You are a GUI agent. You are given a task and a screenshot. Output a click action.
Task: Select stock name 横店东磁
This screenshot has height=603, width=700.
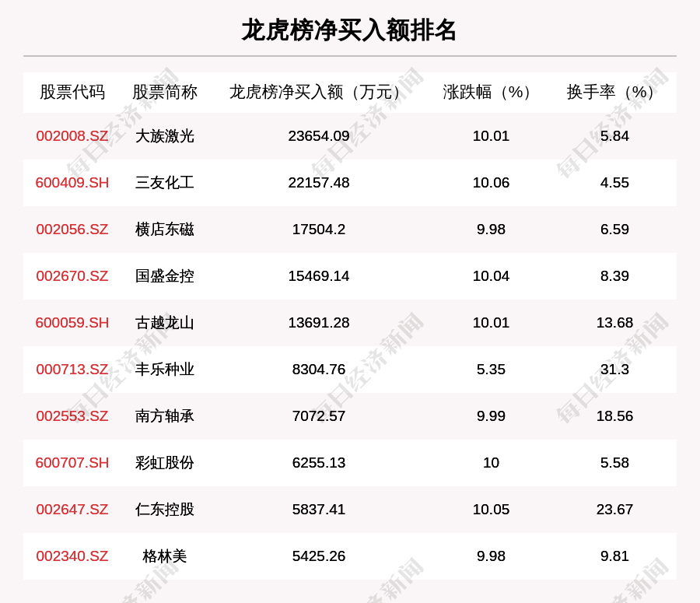pos(165,229)
